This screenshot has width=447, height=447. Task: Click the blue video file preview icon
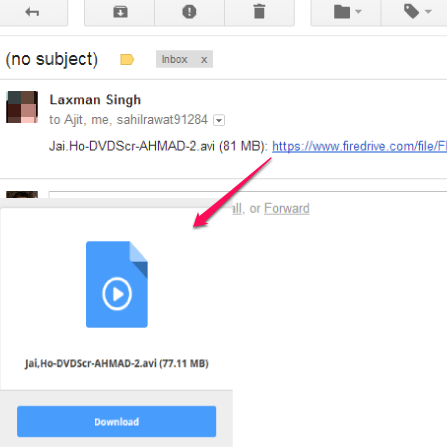point(117,284)
